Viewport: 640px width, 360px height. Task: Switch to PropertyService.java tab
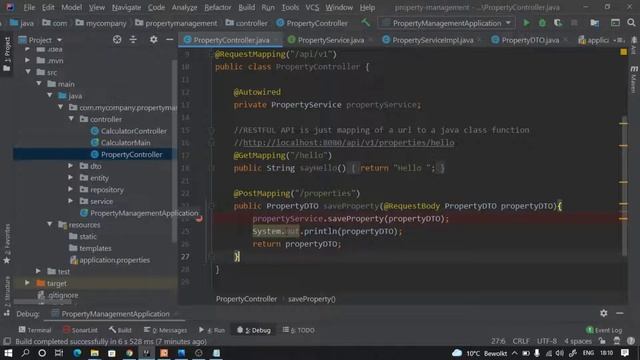click(x=326, y=40)
